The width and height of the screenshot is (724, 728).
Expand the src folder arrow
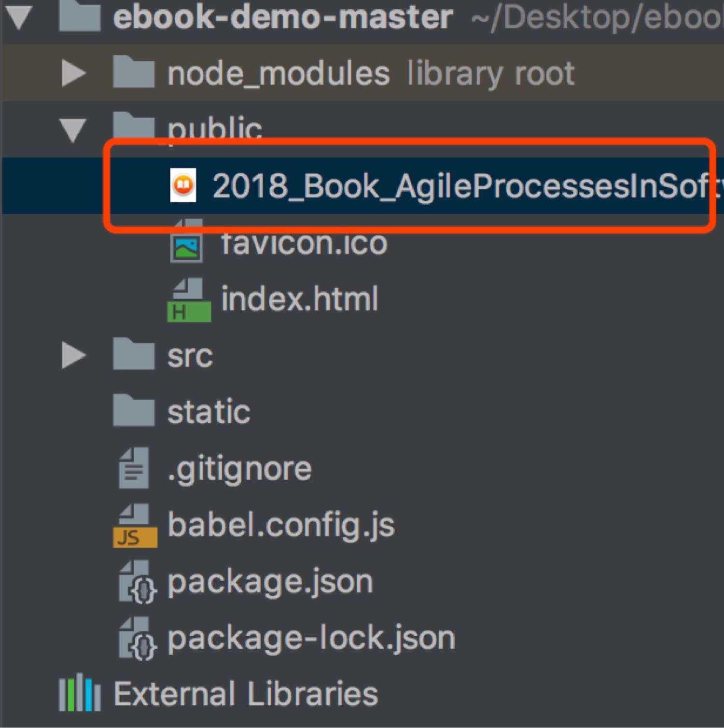click(73, 356)
